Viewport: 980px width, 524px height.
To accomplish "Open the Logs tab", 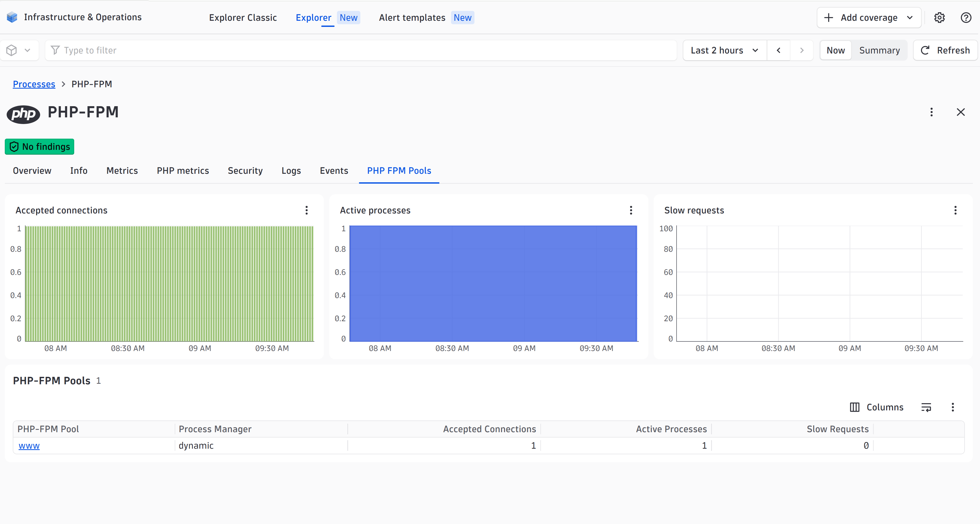I will click(x=291, y=171).
